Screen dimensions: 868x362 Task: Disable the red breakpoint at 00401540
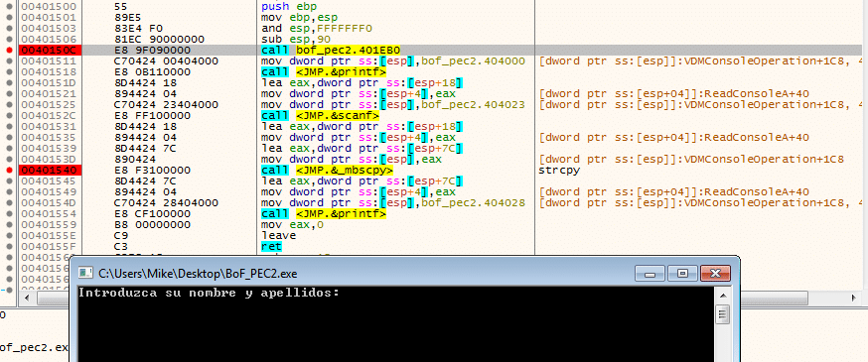(x=9, y=171)
